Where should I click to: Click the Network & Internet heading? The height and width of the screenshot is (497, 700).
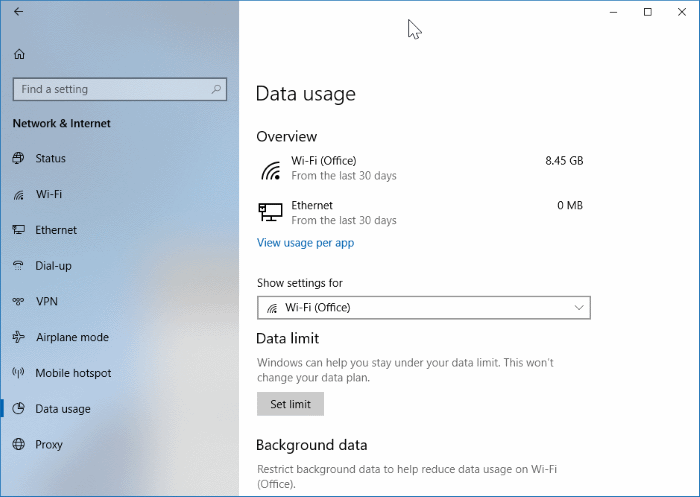(62, 123)
